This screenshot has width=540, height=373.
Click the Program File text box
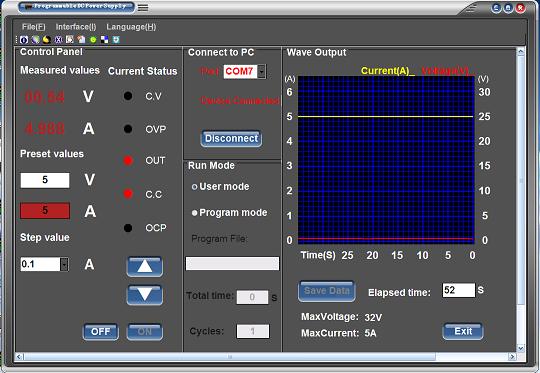click(232, 263)
